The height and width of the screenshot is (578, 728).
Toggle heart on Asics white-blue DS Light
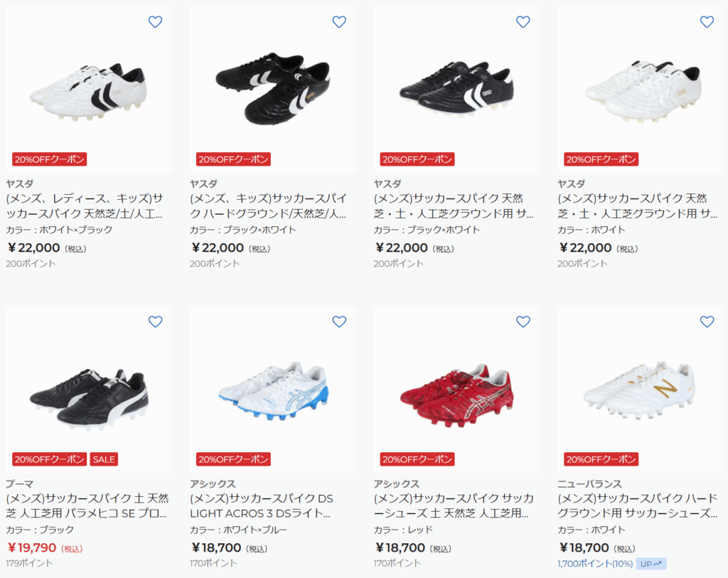339,322
